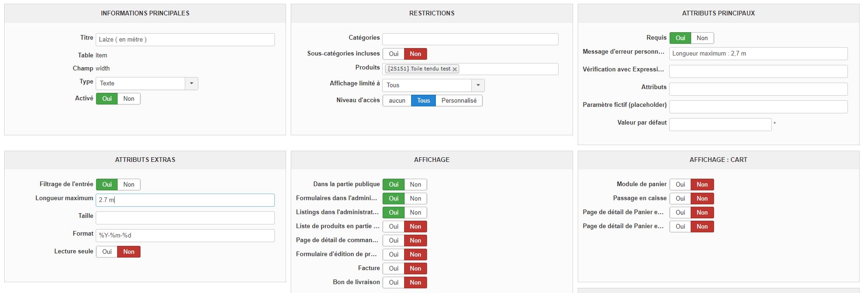Image resolution: width=868 pixels, height=293 pixels.
Task: Click the Valeur par défaut field
Action: (720, 125)
